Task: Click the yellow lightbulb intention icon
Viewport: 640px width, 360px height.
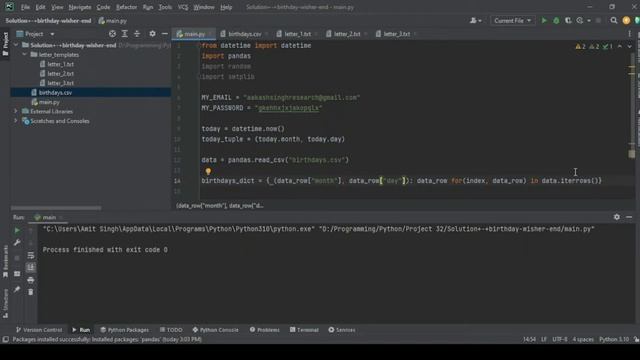Action: click(x=208, y=171)
